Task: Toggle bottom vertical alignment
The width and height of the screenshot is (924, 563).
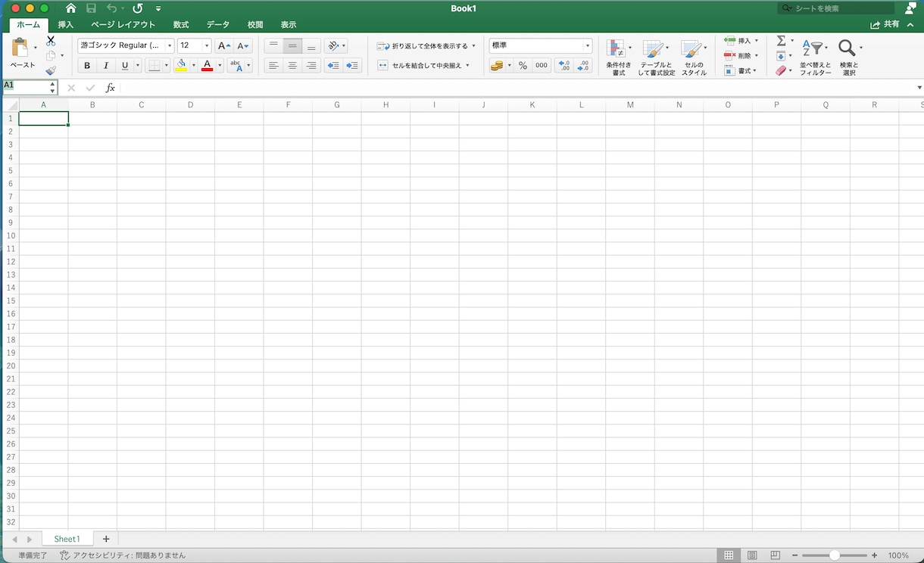Action: [x=311, y=45]
